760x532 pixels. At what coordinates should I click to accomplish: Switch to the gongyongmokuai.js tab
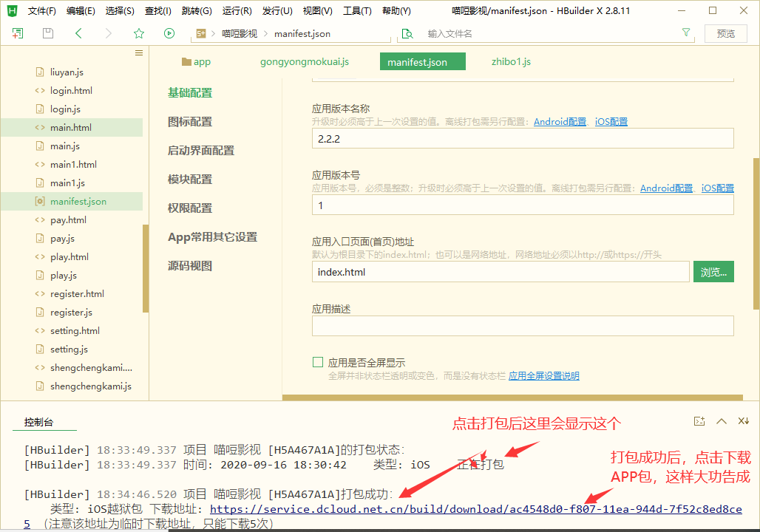coord(305,61)
